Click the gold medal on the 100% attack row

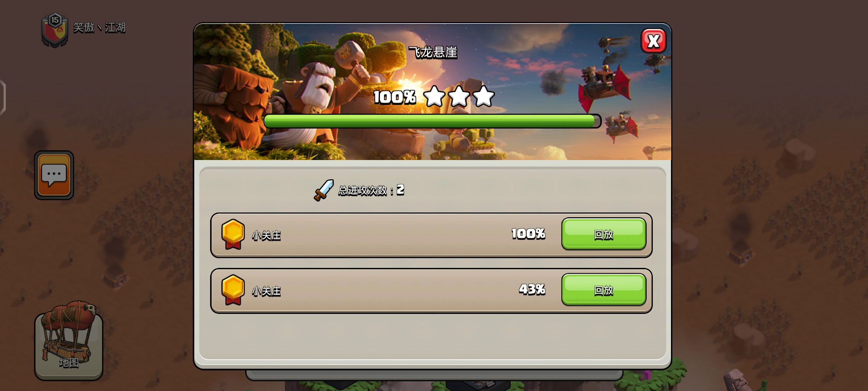(x=233, y=234)
